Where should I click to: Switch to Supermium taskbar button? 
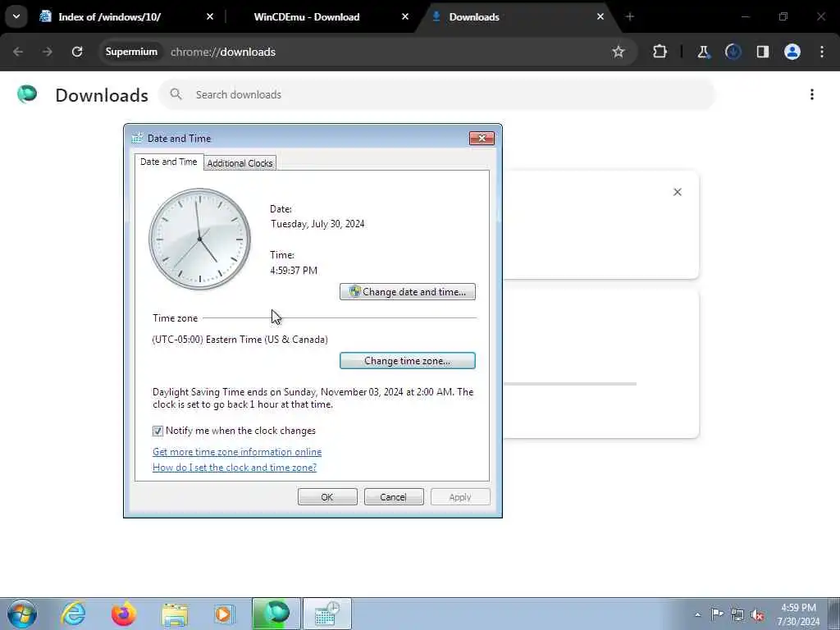[276, 614]
